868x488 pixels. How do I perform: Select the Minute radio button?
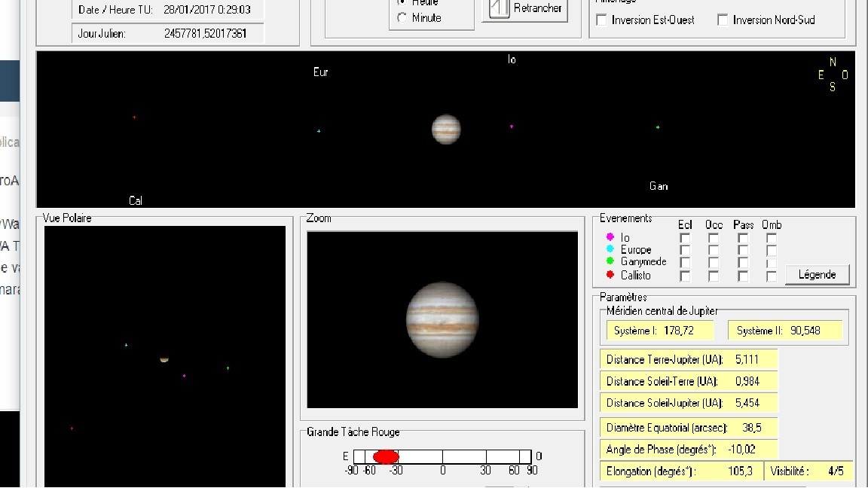(402, 18)
